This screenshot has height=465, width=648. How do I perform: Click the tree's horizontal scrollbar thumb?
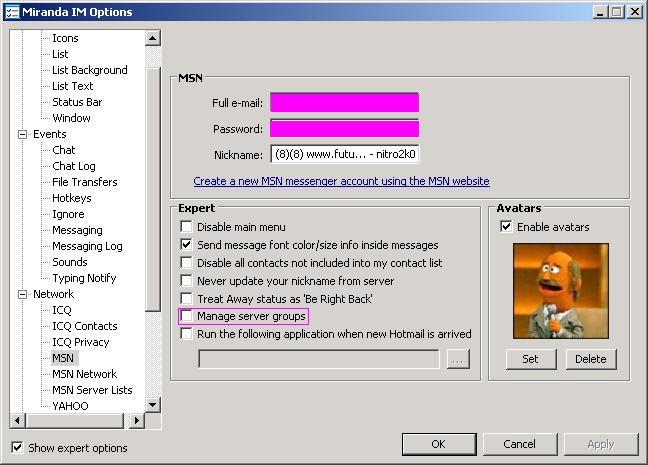point(74,421)
